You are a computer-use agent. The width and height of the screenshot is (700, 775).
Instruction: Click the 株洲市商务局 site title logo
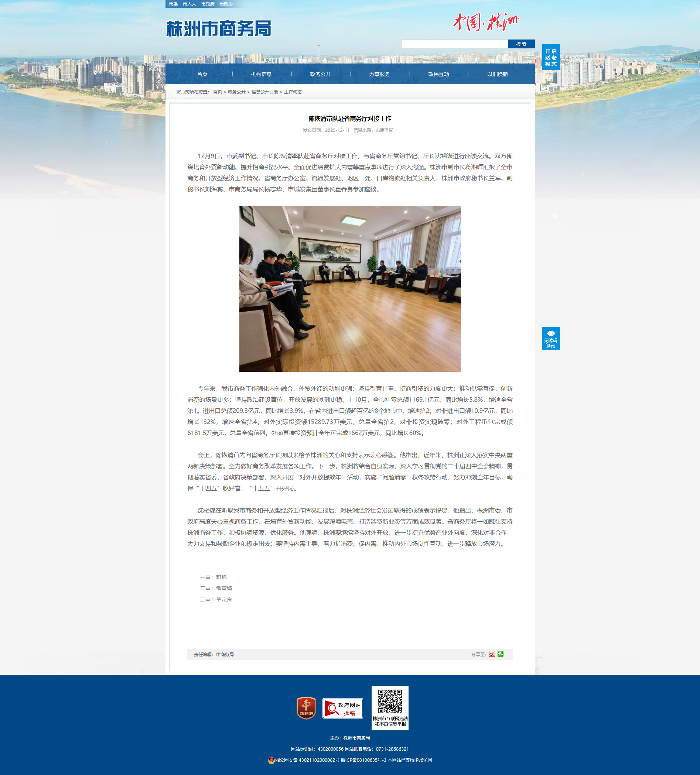[x=218, y=29]
